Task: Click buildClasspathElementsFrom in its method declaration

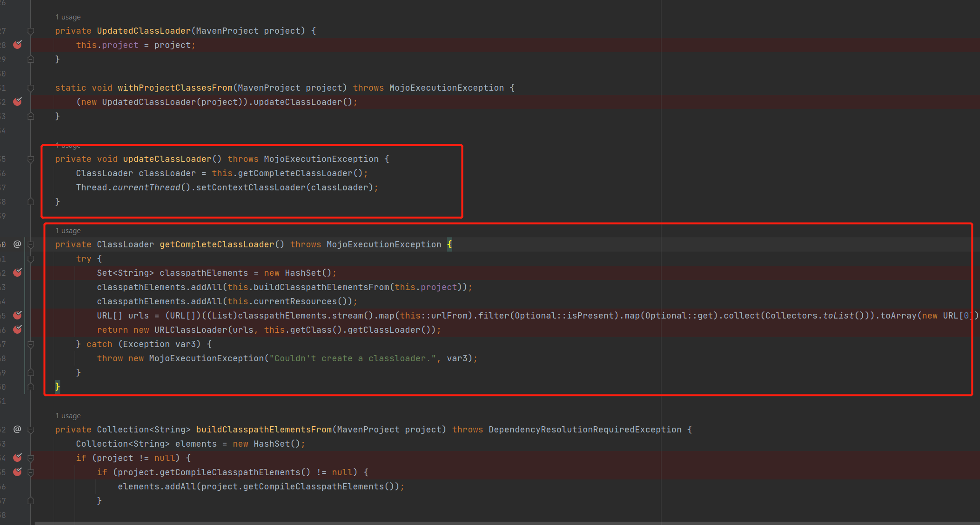Action: 264,430
